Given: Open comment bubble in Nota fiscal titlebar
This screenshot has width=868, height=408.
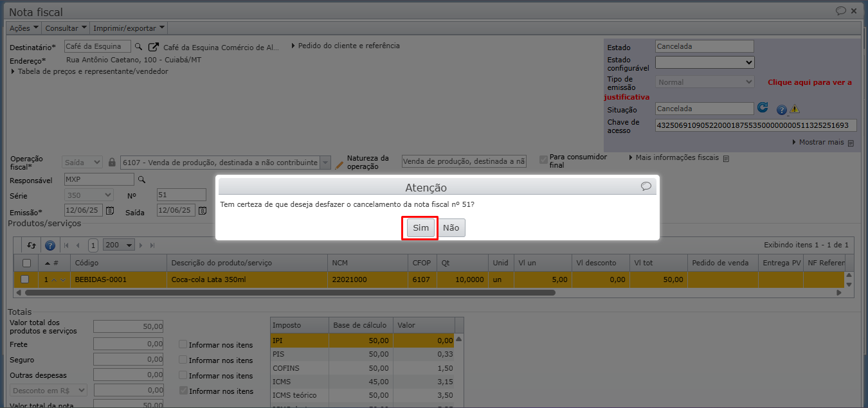Looking at the screenshot, I should click(840, 11).
